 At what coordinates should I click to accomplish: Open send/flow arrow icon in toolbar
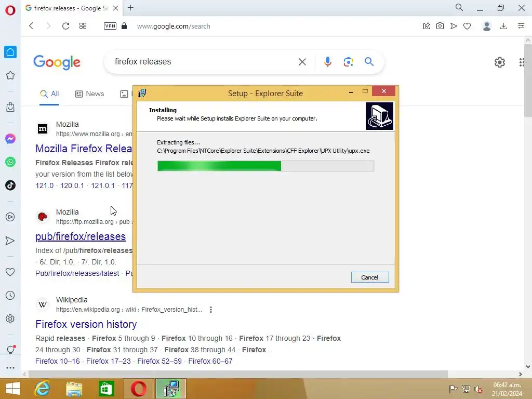pyautogui.click(x=454, y=26)
